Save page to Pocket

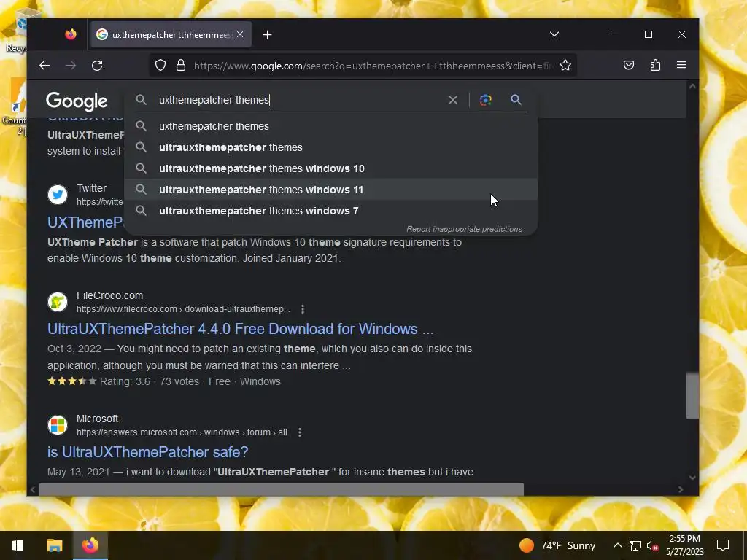629,65
